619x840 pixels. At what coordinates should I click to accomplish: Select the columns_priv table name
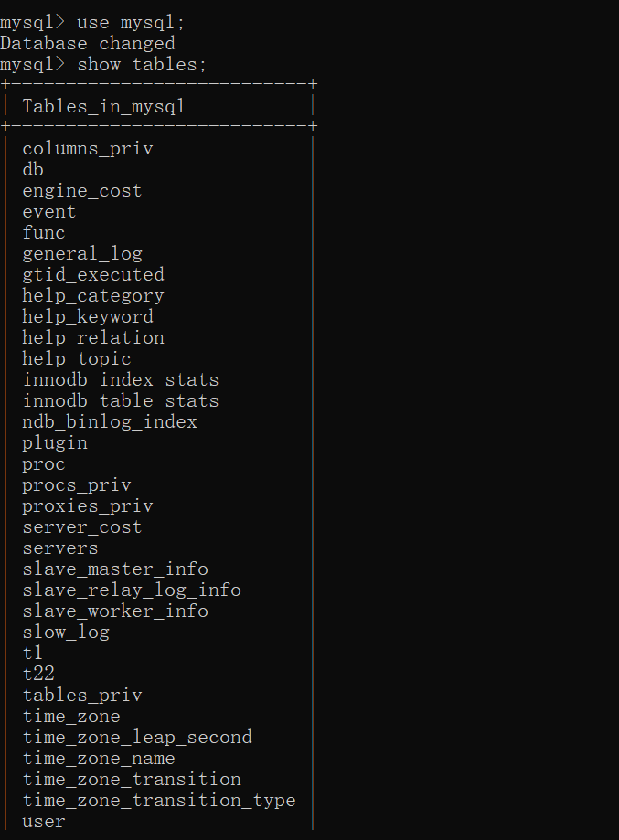click(x=87, y=148)
